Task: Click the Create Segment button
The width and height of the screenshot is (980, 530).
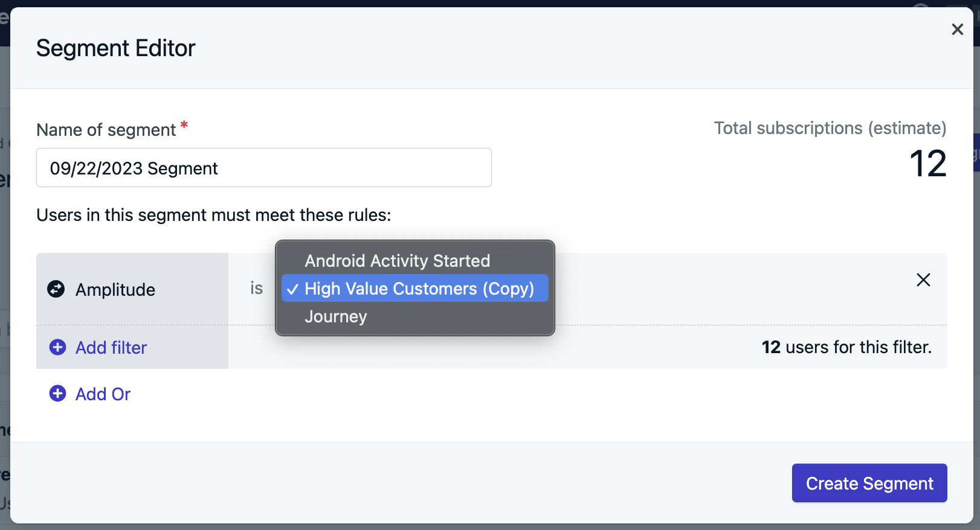Action: (x=869, y=483)
